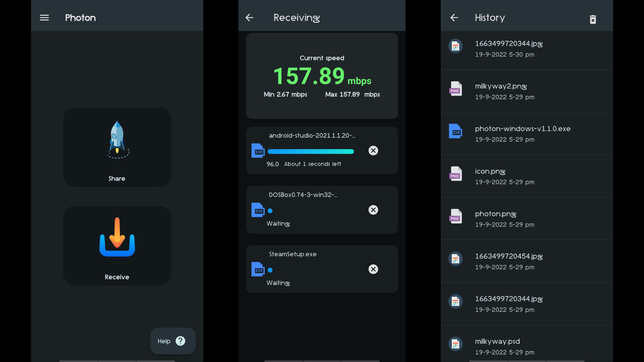Select the 1663499720344.jpg entry from 5-30 pm

(527, 49)
